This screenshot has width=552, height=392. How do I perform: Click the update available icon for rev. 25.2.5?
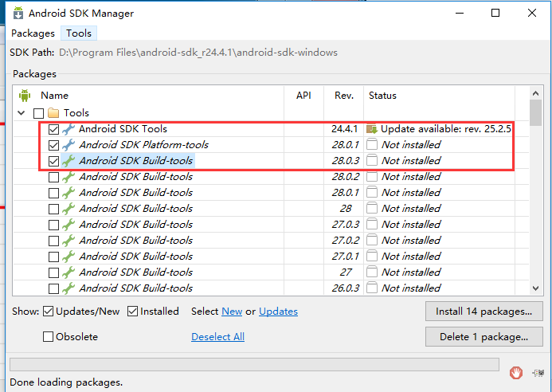click(x=372, y=129)
